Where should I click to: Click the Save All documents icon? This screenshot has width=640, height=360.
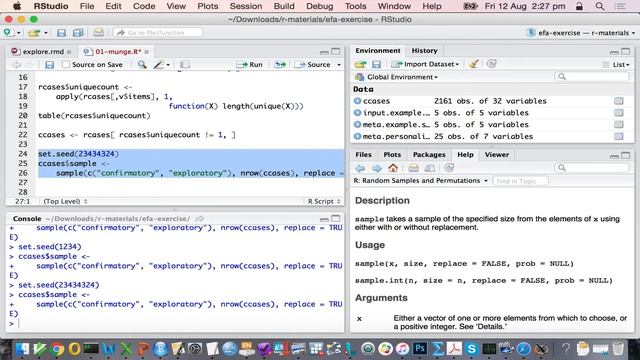(x=78, y=33)
